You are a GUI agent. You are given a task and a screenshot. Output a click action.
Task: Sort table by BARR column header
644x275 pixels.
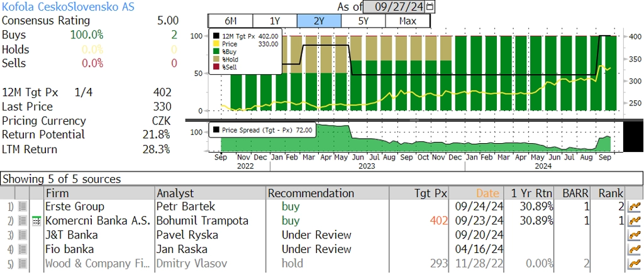coord(572,193)
